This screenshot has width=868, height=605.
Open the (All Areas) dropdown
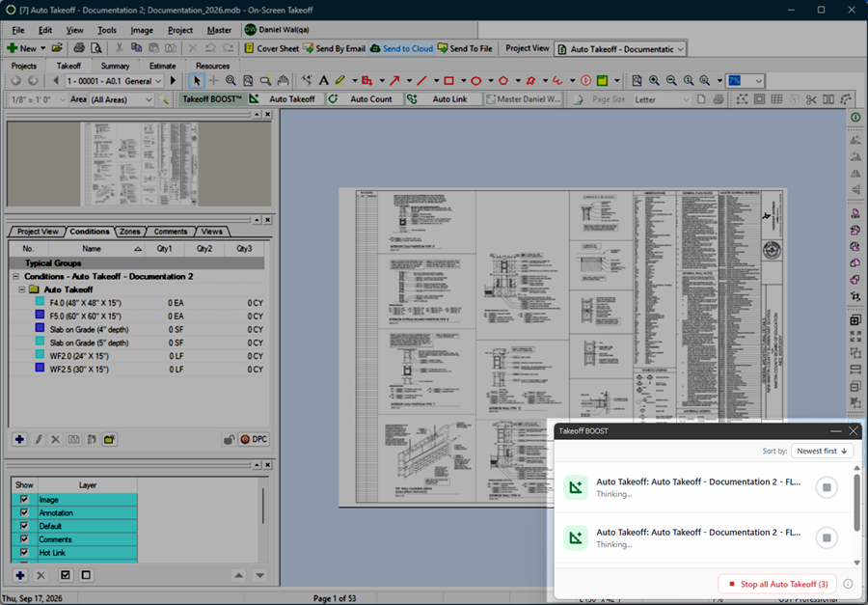122,99
